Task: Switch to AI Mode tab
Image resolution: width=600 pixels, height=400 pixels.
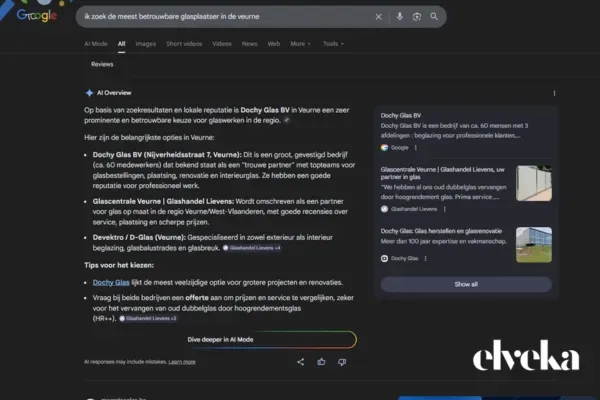Action: pyautogui.click(x=96, y=44)
